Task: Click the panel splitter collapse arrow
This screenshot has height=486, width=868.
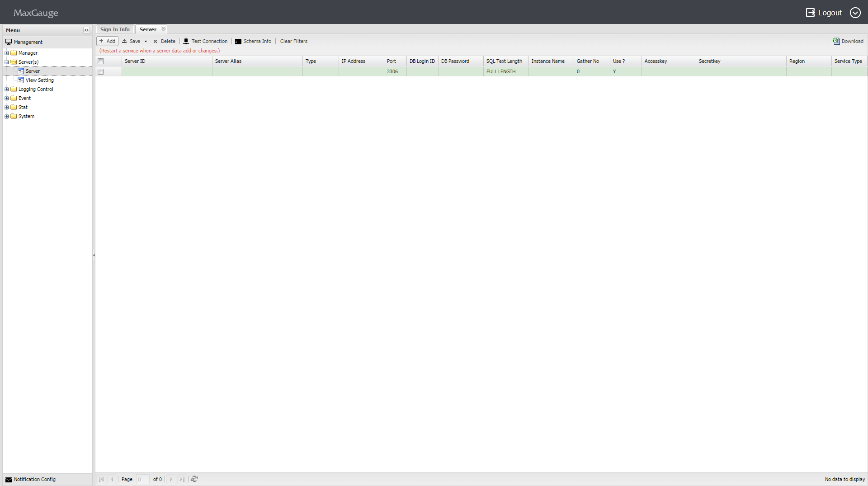Action: [x=94, y=255]
